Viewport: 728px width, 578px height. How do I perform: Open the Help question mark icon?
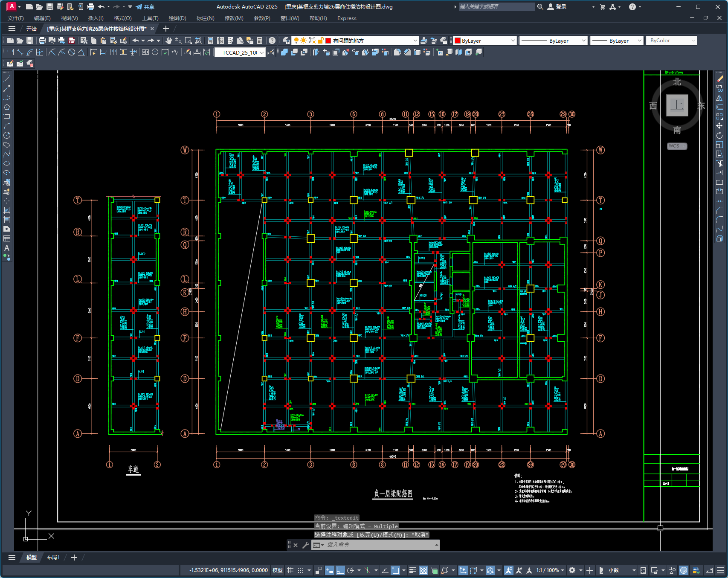(272, 41)
